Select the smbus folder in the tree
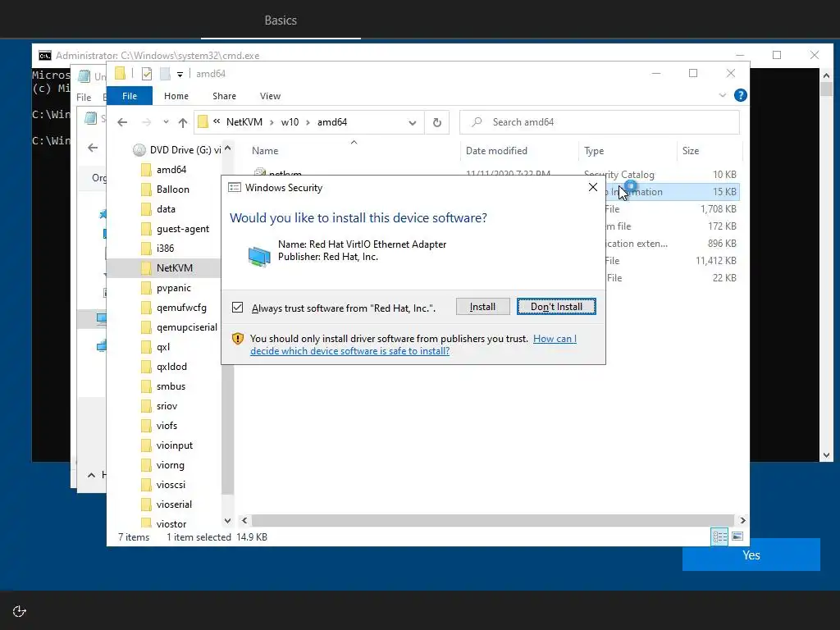 point(171,386)
